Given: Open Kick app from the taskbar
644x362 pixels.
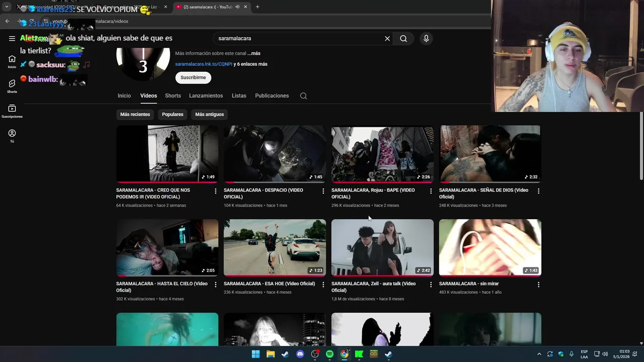Looking at the screenshot, I should pos(359,354).
